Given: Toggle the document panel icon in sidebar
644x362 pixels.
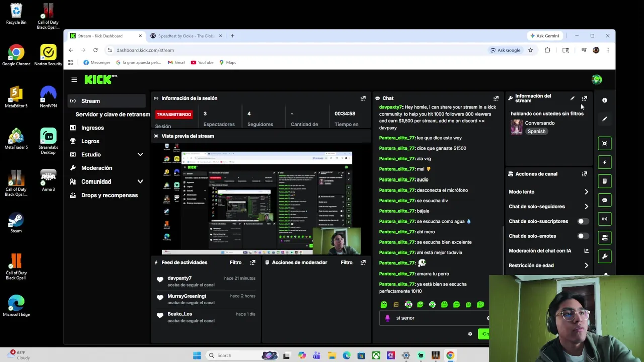Looking at the screenshot, I should (605, 181).
